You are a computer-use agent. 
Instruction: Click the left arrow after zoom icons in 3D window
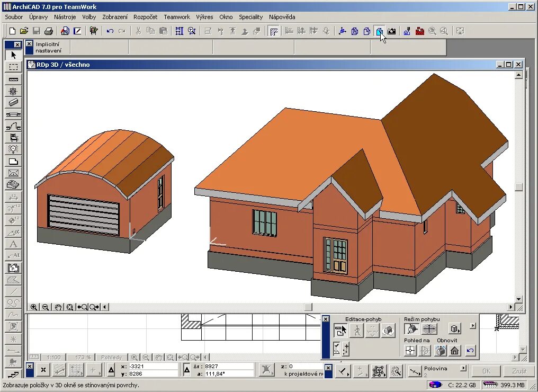click(x=105, y=307)
